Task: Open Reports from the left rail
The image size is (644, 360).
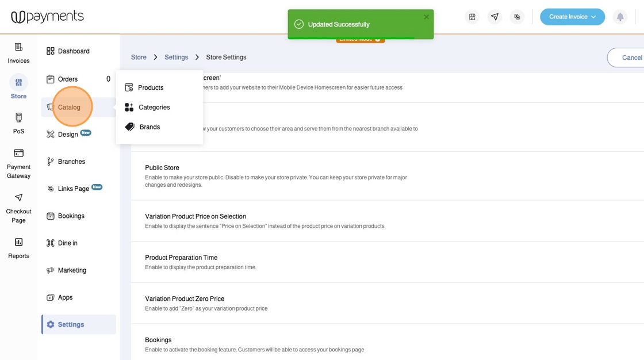Action: click(18, 248)
